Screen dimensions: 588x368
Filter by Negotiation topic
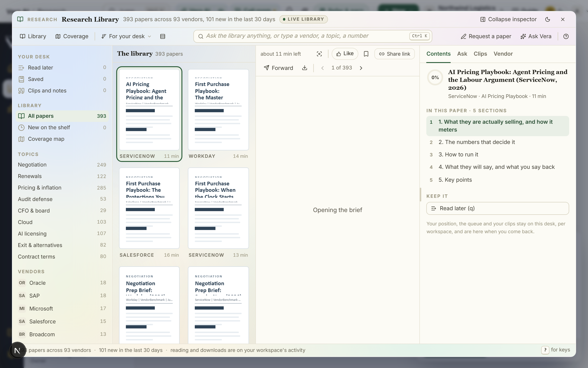(x=62, y=165)
